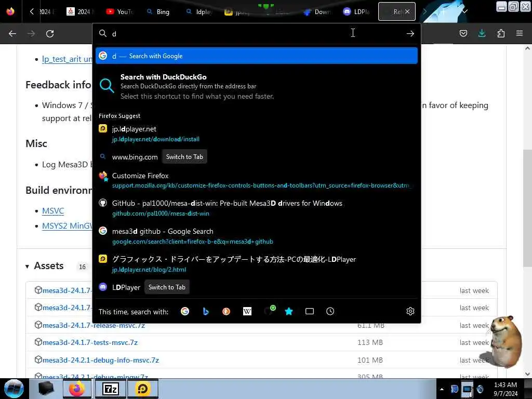The image size is (532, 399).
Task: Open the 7-Zip taskbar icon
Action: (x=110, y=389)
